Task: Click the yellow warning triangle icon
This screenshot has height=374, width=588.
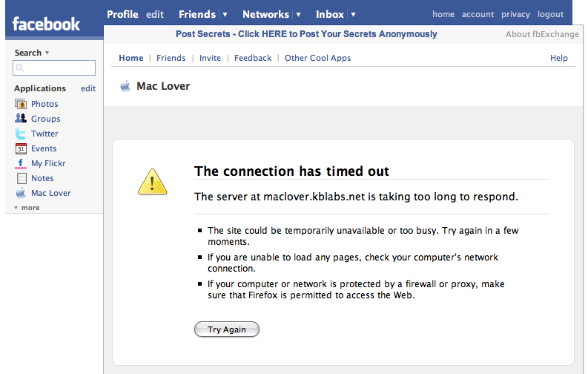Action: [x=152, y=181]
